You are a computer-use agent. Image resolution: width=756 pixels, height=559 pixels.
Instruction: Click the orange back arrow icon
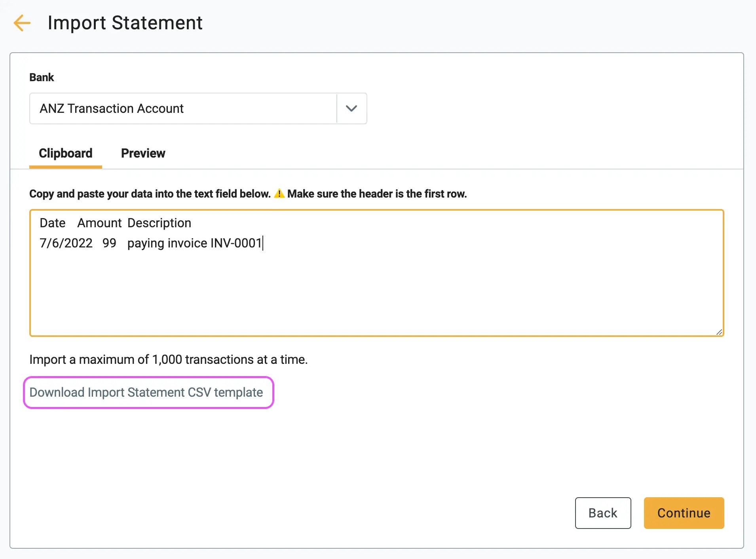tap(22, 23)
